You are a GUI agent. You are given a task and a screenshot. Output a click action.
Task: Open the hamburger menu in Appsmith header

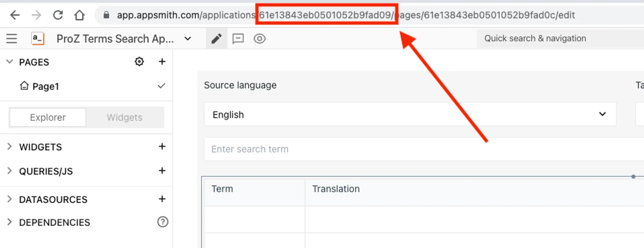tap(11, 39)
